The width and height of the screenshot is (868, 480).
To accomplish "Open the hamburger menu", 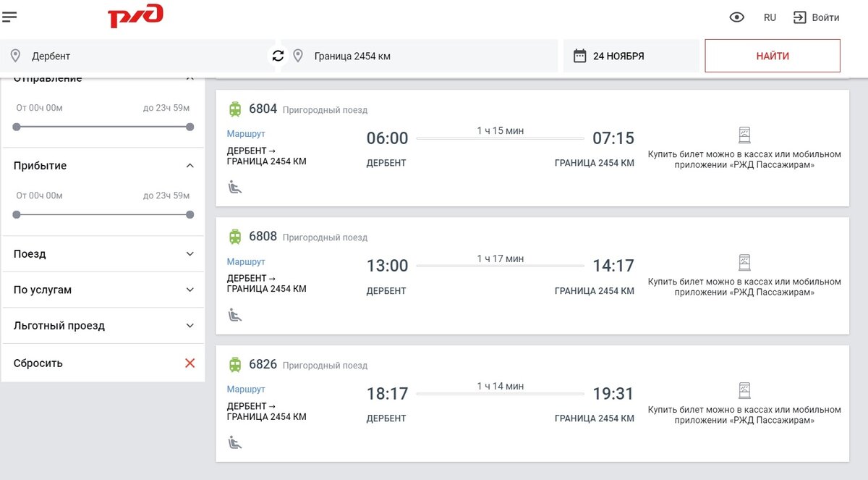I will [x=10, y=17].
